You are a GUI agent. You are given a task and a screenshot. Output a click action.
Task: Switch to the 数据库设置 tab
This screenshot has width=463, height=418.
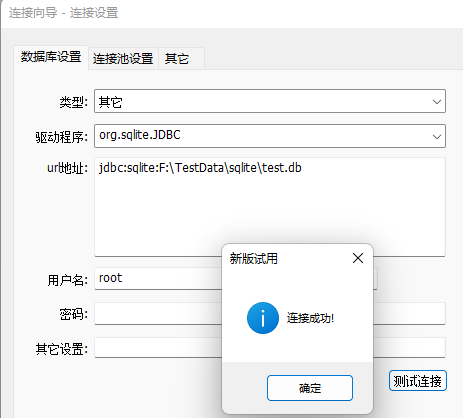(51, 57)
